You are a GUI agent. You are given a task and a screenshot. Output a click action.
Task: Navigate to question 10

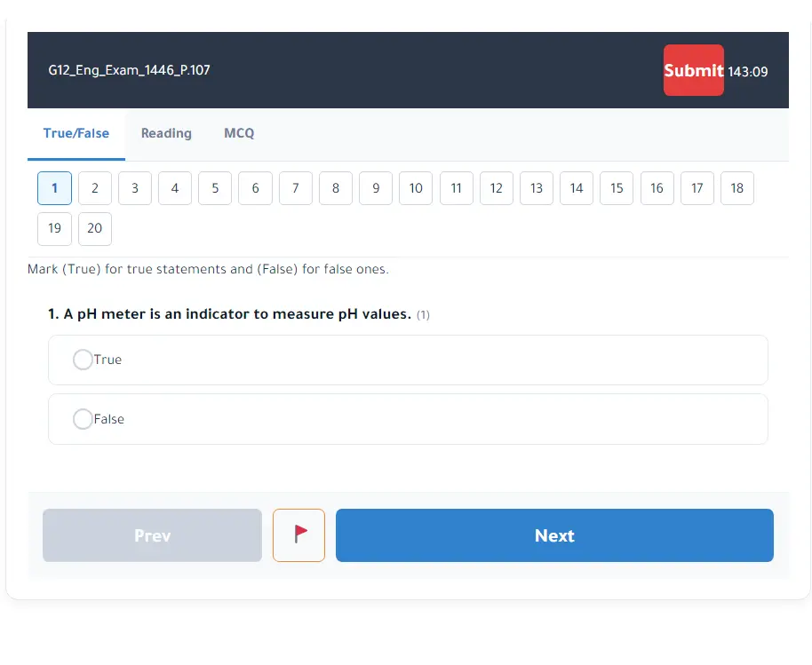[x=416, y=188]
